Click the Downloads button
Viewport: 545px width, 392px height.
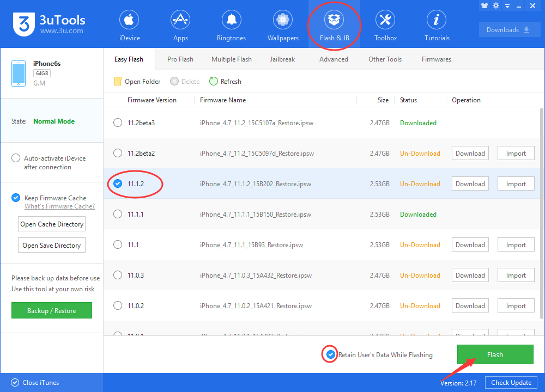510,29
